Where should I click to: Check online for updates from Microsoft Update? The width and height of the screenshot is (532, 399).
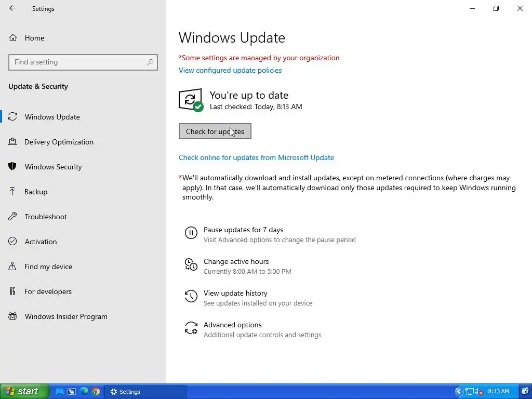point(256,157)
